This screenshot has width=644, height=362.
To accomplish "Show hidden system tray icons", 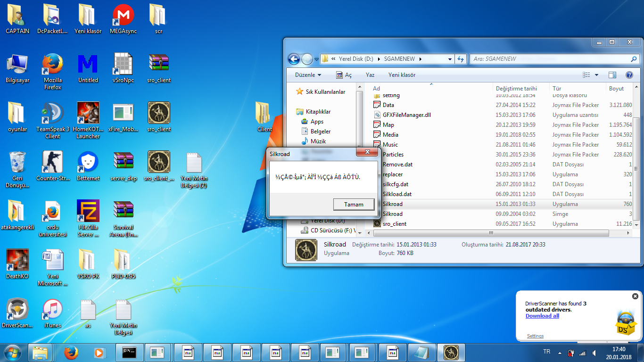I will click(x=560, y=353).
